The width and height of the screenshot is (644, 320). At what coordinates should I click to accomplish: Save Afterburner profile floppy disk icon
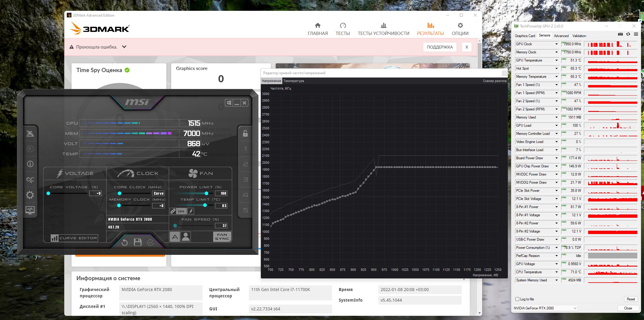point(138,242)
